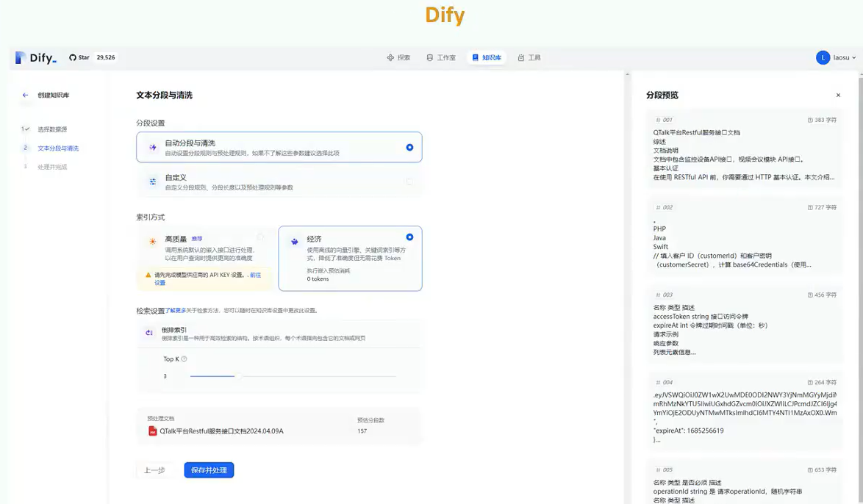
Task: Switch to the 知识库 (Knowledge) tab
Action: coord(487,57)
